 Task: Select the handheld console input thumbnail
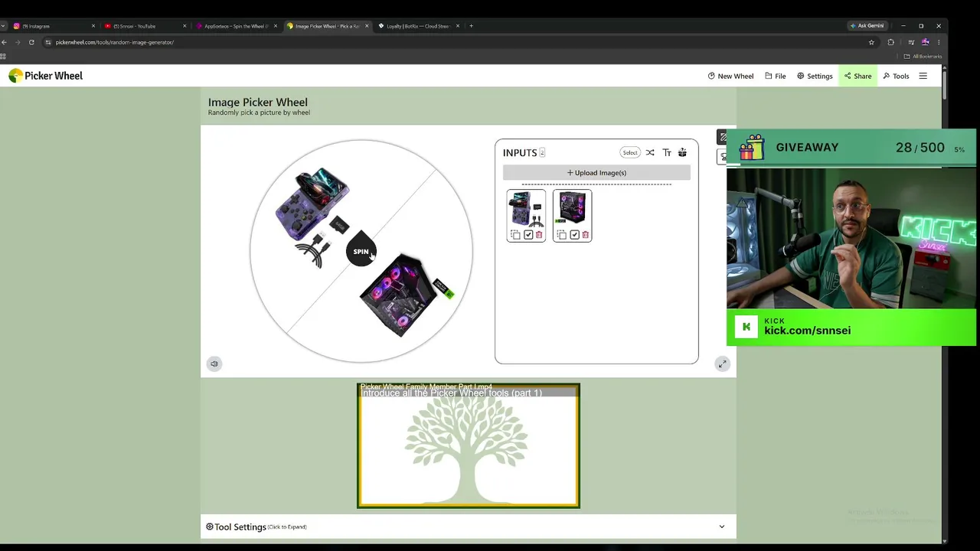pos(526,210)
